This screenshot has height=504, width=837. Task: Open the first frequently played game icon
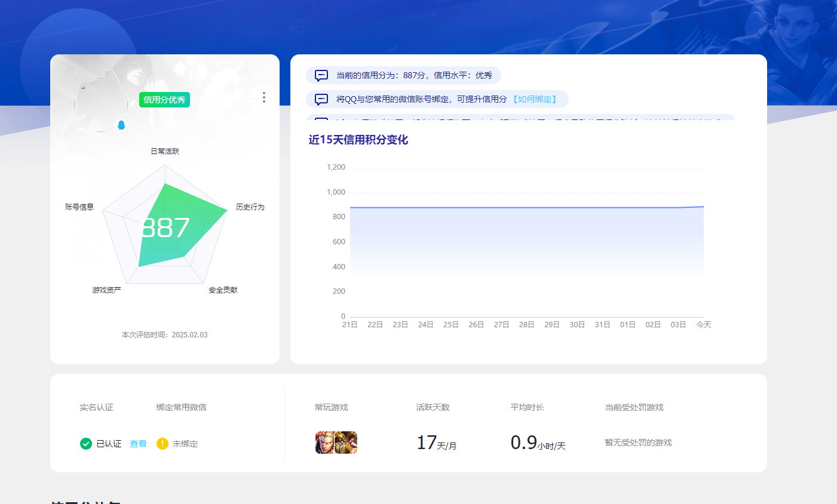coord(325,442)
